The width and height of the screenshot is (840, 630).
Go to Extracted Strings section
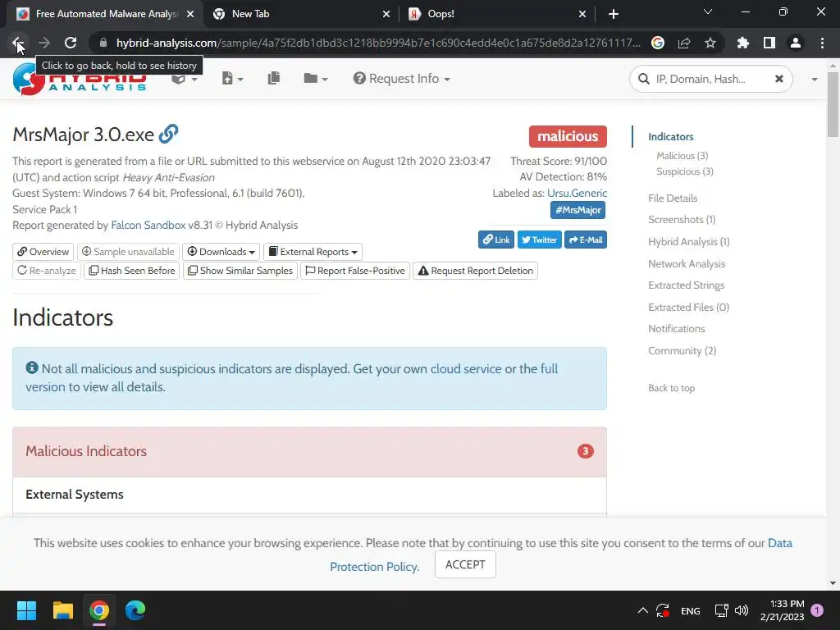687,285
